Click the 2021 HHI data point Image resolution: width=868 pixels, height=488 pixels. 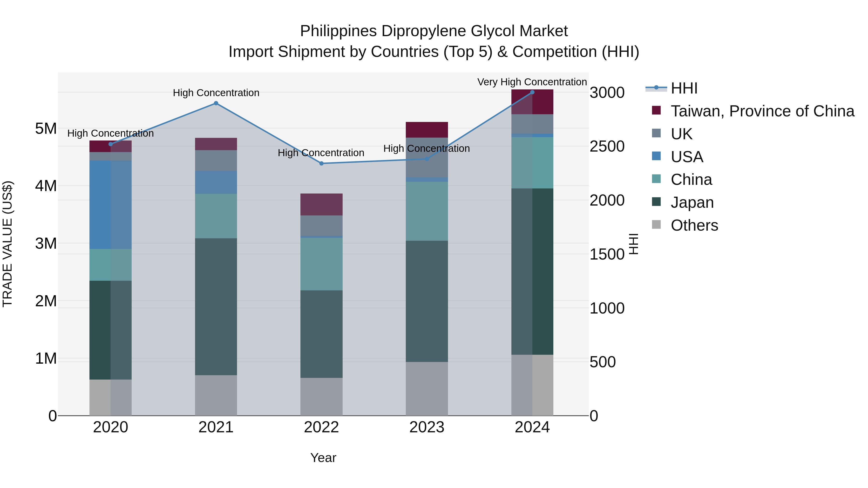[x=216, y=103]
